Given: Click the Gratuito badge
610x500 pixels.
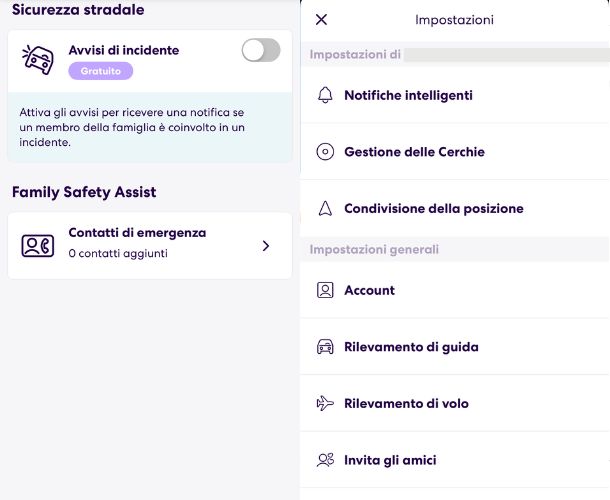Looking at the screenshot, I should 101,71.
